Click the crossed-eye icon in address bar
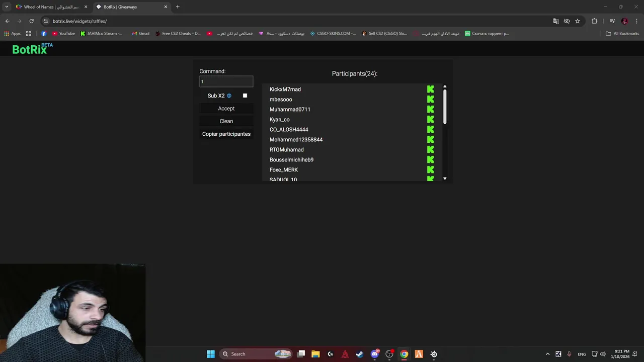The image size is (644, 362). point(567,21)
